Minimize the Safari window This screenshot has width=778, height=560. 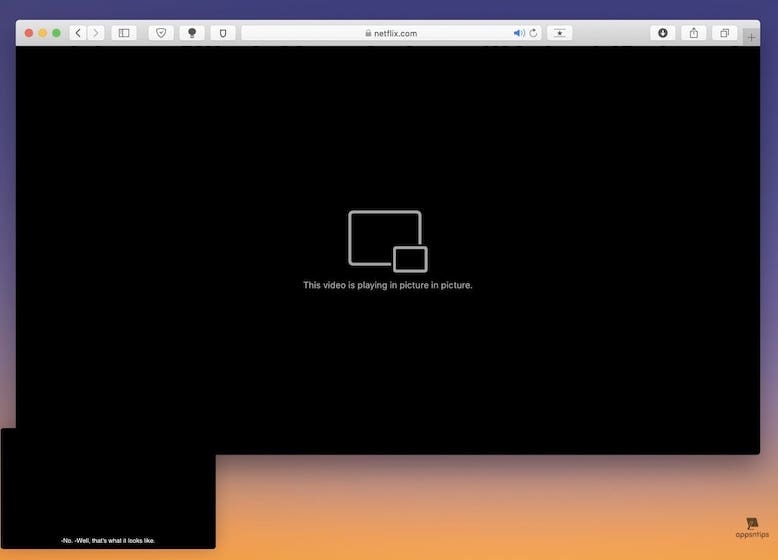pos(43,33)
